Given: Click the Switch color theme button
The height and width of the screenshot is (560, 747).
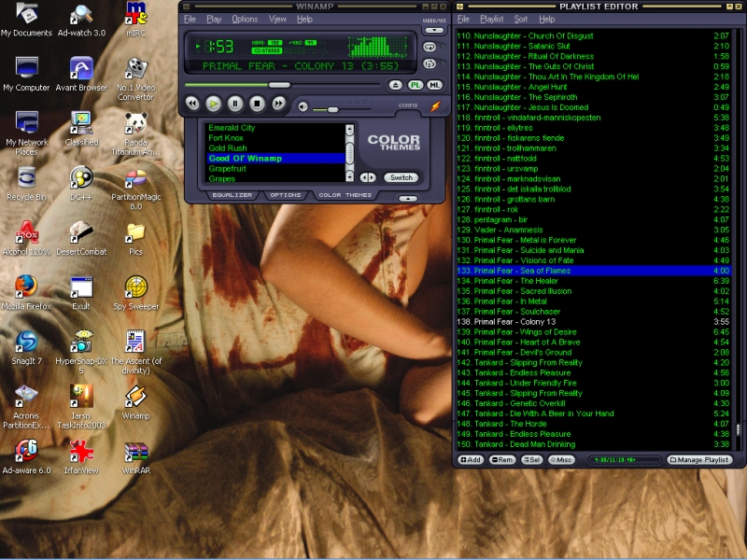Looking at the screenshot, I should point(401,177).
